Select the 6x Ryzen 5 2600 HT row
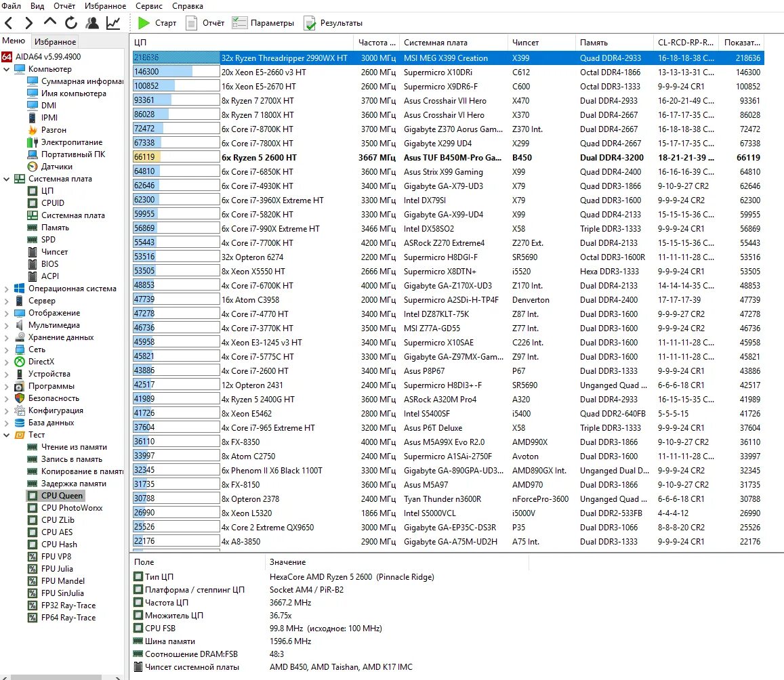The width and height of the screenshot is (784, 680). coord(448,157)
